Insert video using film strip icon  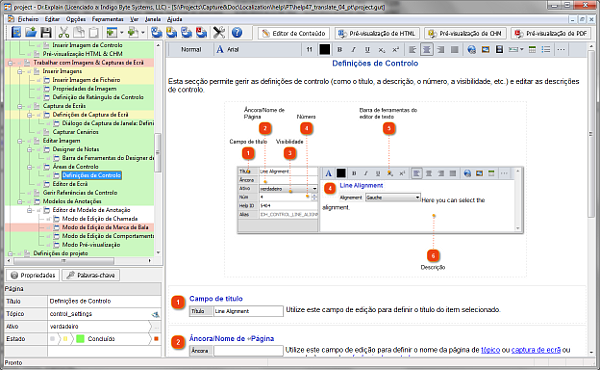point(499,49)
